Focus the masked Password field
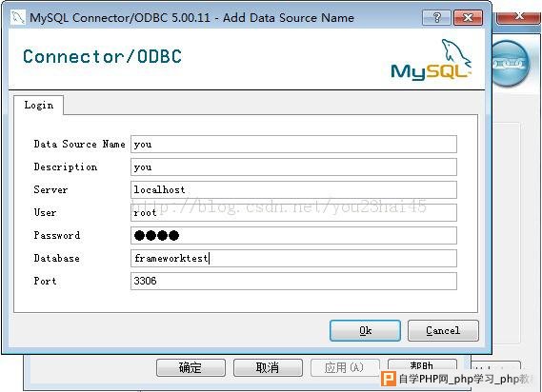 click(x=293, y=235)
